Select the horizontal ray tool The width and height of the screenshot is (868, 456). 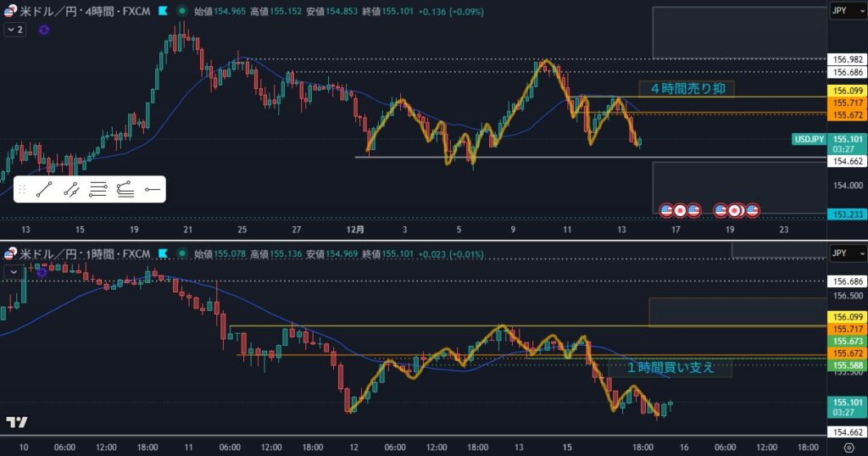153,190
